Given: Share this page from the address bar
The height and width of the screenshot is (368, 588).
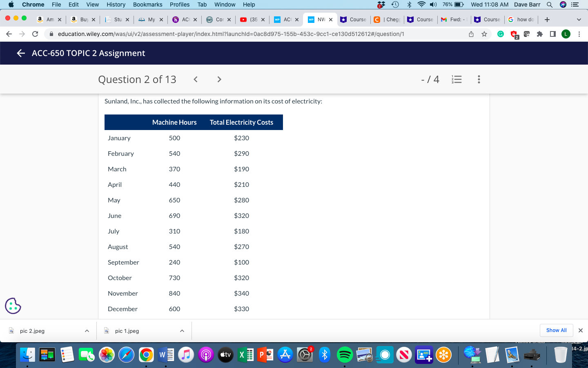Looking at the screenshot, I should pos(471,34).
